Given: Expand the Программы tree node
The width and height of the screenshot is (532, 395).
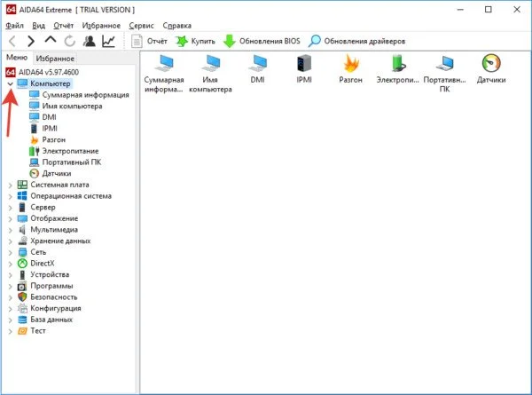Looking at the screenshot, I should (x=10, y=286).
